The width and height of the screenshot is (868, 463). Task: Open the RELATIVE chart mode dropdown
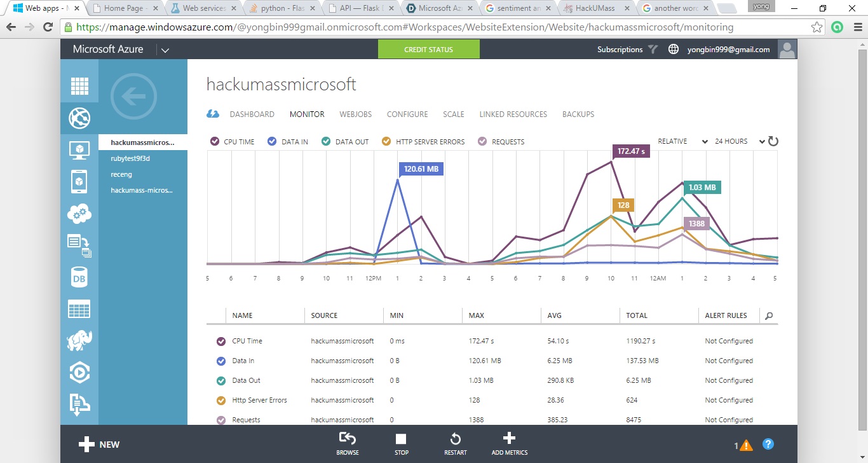click(682, 141)
